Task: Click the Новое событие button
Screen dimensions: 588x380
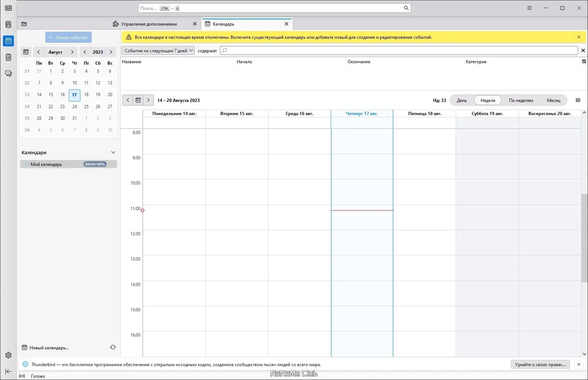Action: pos(69,37)
